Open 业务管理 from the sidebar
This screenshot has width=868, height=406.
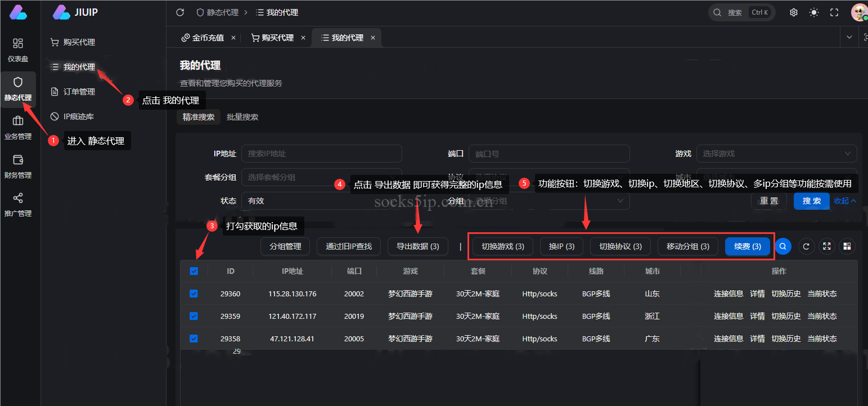[19, 128]
